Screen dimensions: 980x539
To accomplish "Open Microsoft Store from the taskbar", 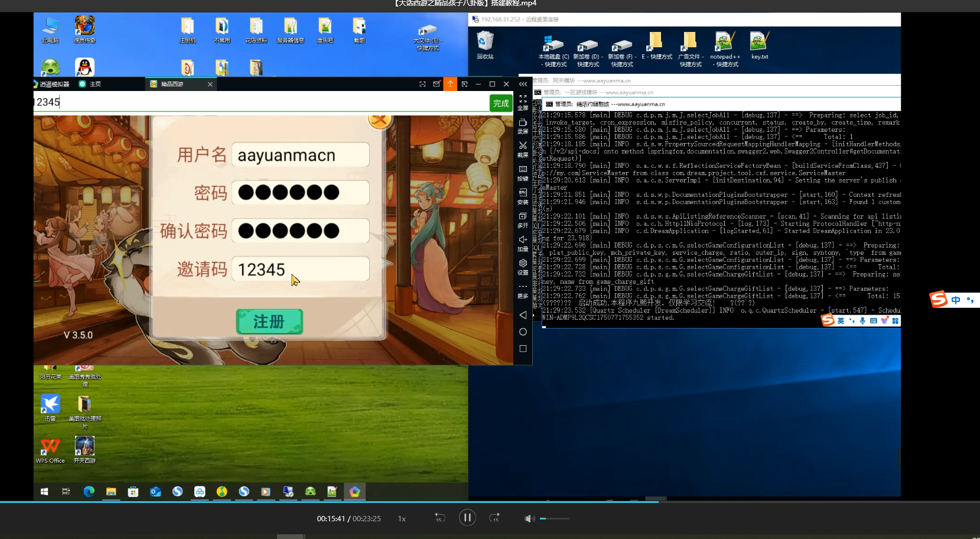I will click(x=133, y=492).
